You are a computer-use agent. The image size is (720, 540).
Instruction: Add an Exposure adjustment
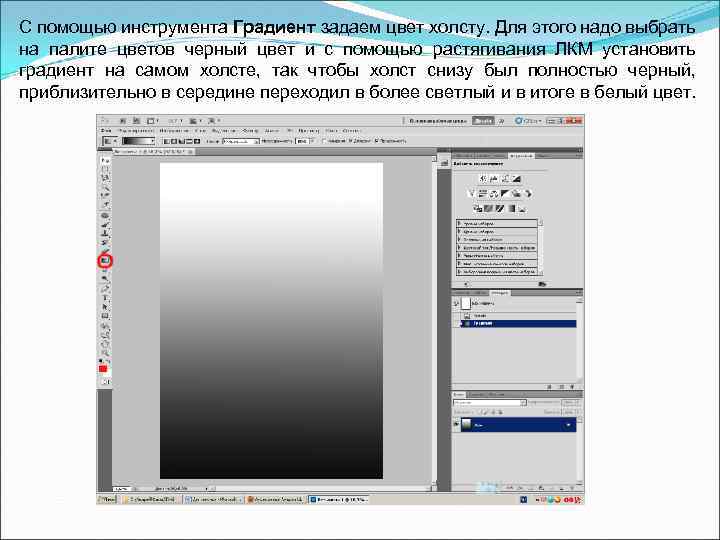(517, 179)
